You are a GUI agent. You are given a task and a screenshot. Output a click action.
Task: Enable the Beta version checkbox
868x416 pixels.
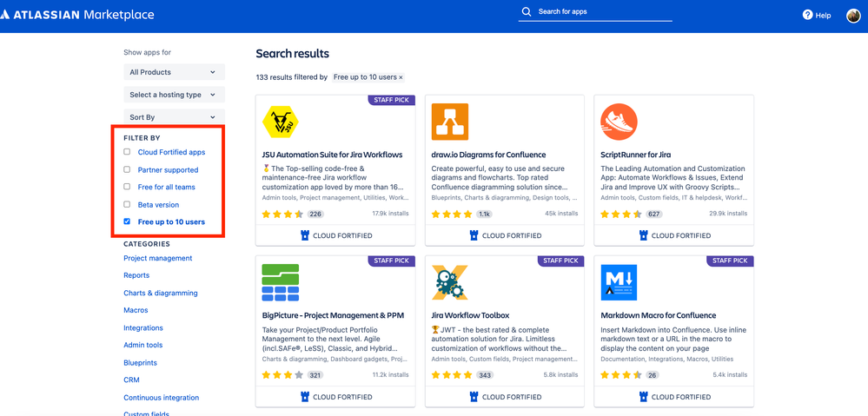click(127, 204)
